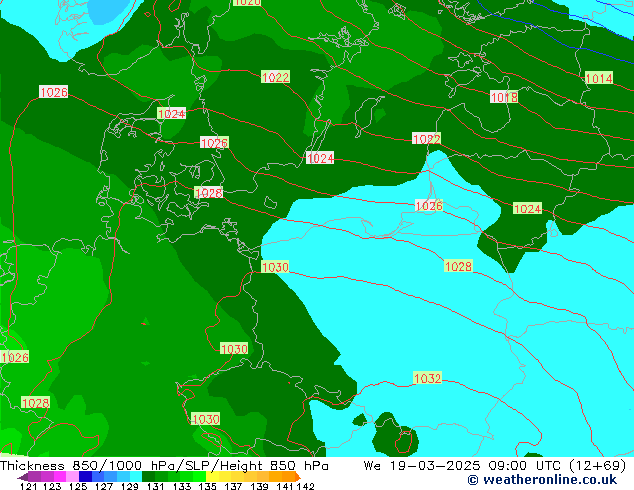Viewport: 634px width, 490px height.
Task: Click the legend value 133
Action: [x=181, y=486]
